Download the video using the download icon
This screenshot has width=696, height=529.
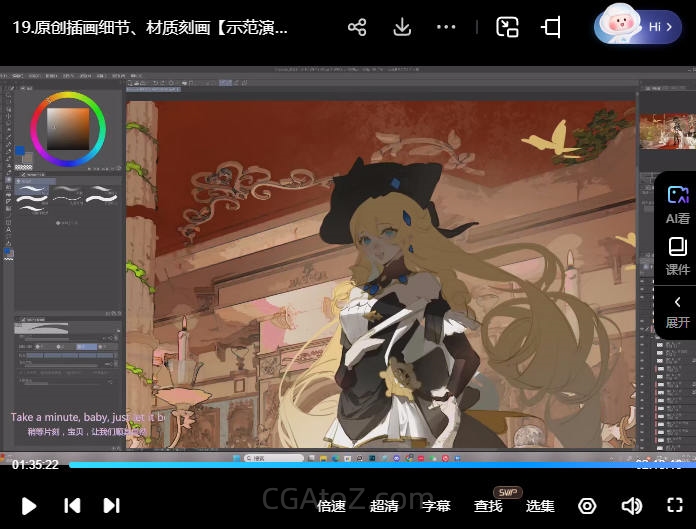click(402, 27)
